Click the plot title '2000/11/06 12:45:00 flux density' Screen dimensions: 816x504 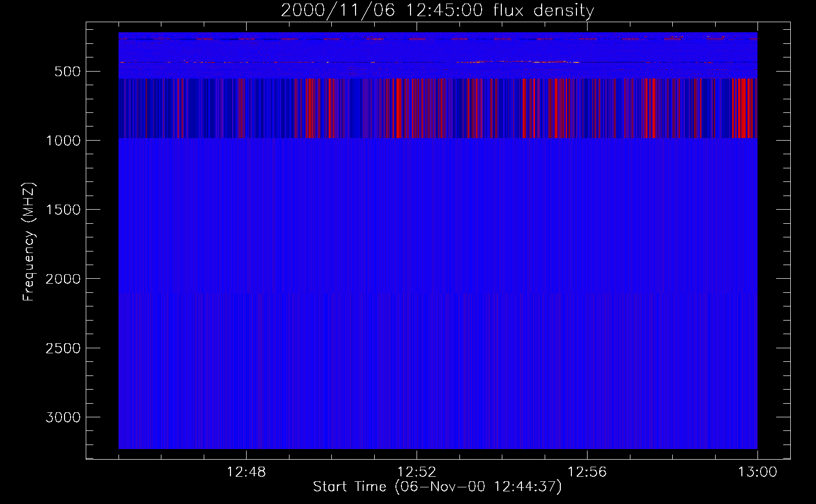437,10
